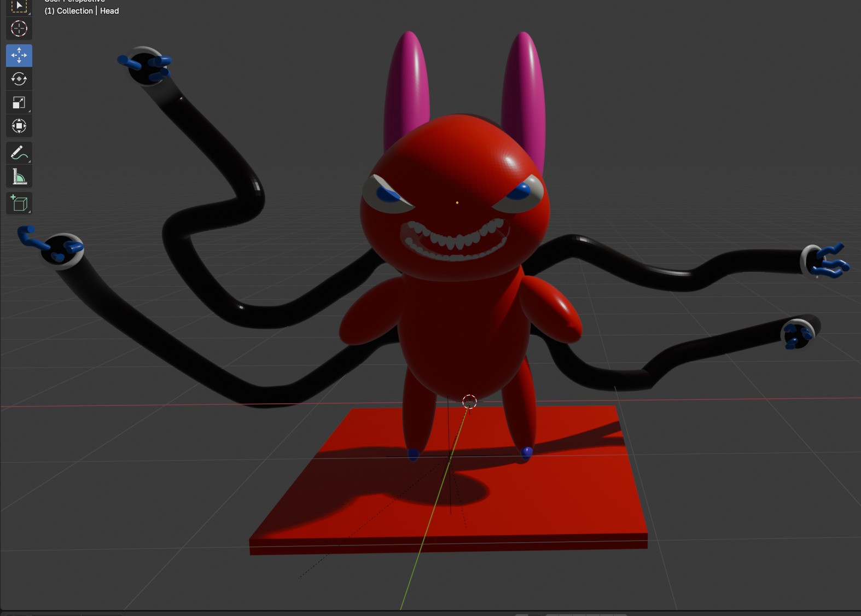Viewport: 861px width, 616px height.
Task: Pick the Scale tool
Action: pos(19,102)
